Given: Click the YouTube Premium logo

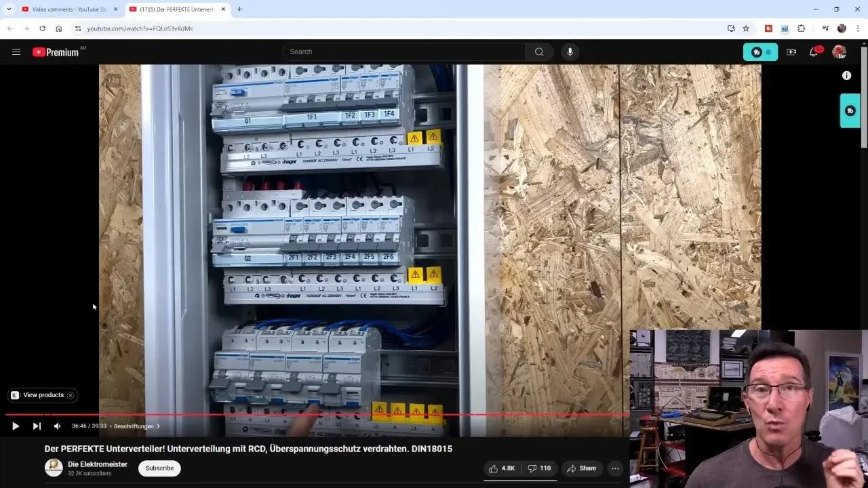Looking at the screenshot, I should 54,52.
